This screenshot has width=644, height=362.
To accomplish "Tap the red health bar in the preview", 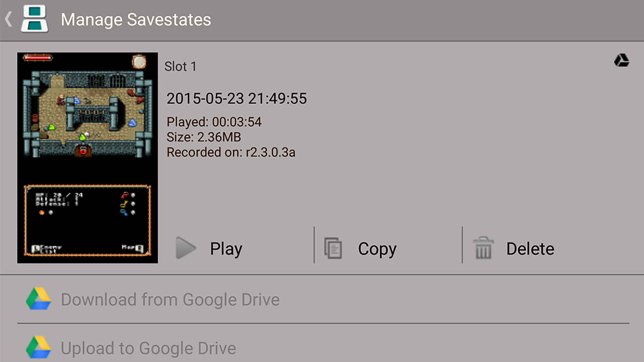I will (38, 58).
